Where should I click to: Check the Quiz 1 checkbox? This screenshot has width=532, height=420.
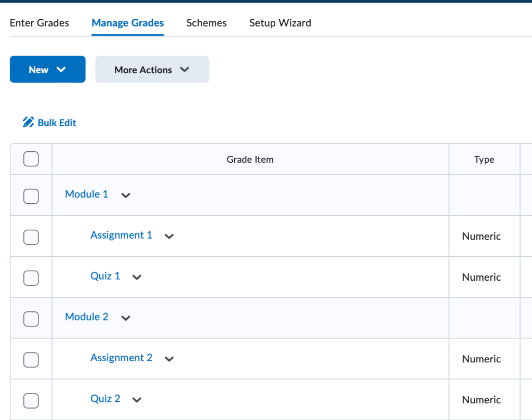click(31, 277)
